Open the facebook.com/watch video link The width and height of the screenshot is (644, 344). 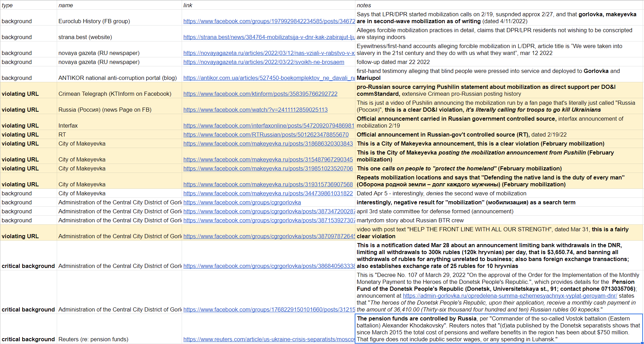(x=255, y=110)
